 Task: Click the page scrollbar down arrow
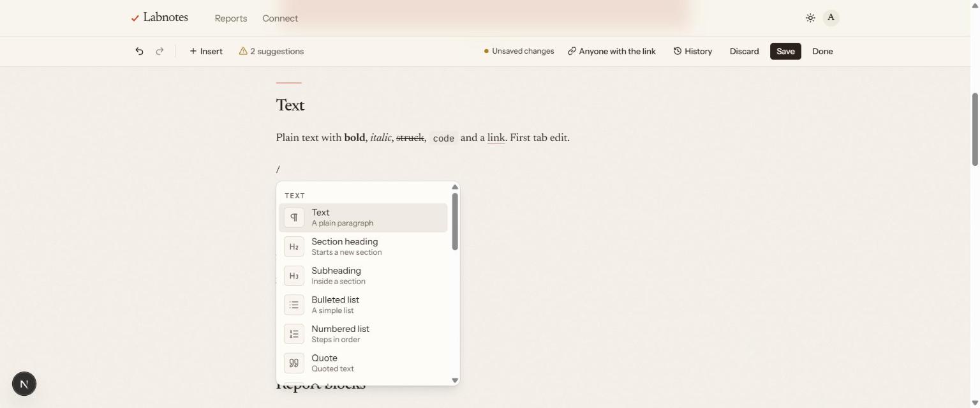tap(975, 403)
